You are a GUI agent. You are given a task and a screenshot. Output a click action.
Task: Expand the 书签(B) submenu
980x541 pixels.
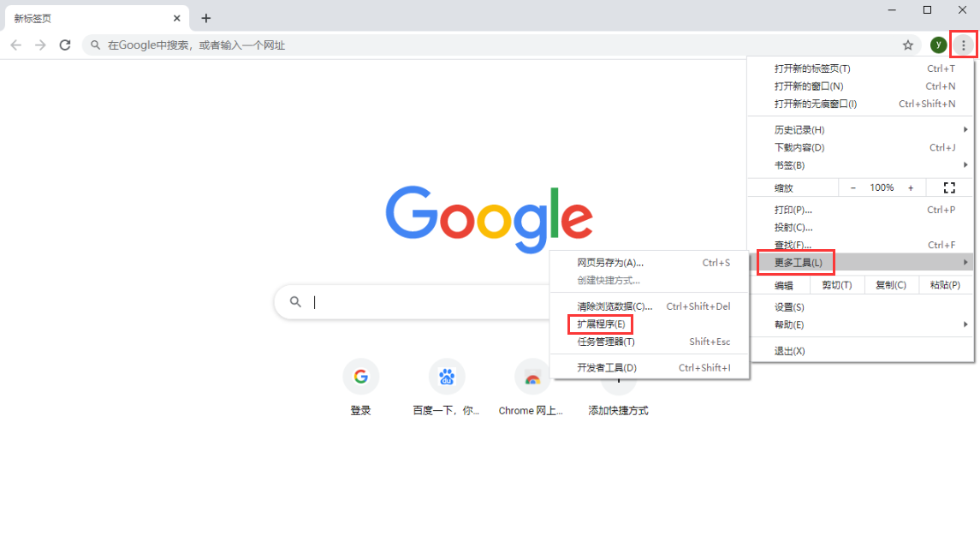pos(861,165)
